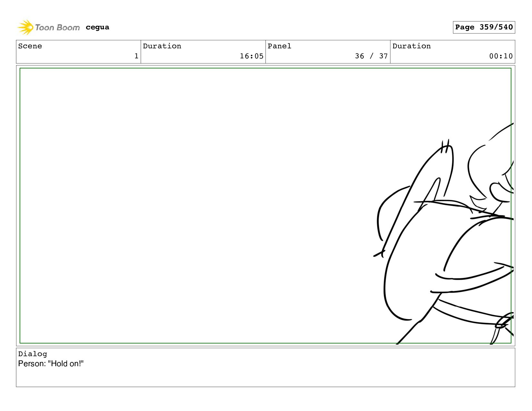Click the scene Duration value 16:05
This screenshot has width=532, height=411.
pos(251,56)
